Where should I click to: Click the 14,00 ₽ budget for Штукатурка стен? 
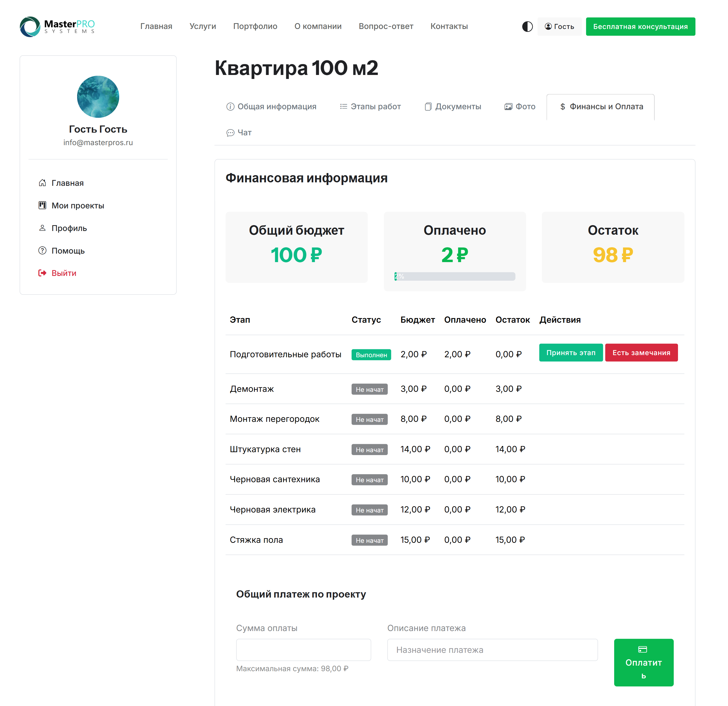(x=415, y=449)
